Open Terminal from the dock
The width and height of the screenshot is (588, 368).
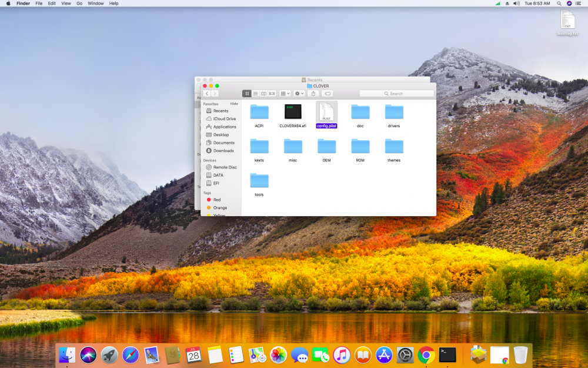(447, 355)
